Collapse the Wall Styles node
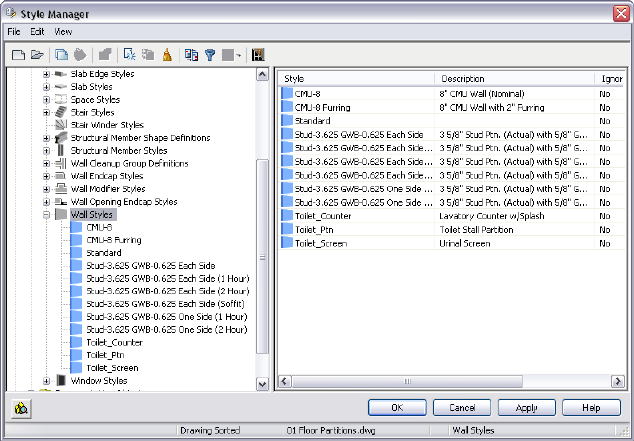This screenshot has height=441, width=634. pyautogui.click(x=46, y=215)
